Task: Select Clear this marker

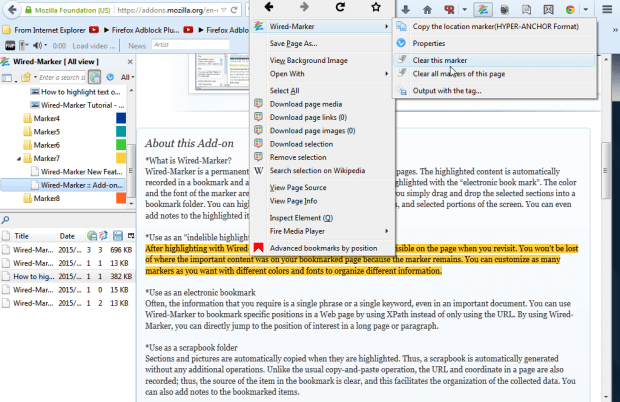Action: click(494, 60)
